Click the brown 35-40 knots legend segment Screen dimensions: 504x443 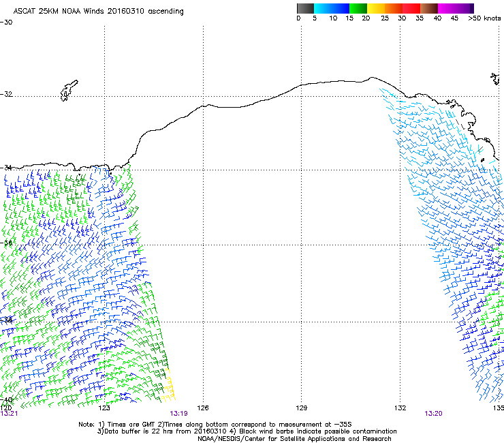(x=429, y=8)
